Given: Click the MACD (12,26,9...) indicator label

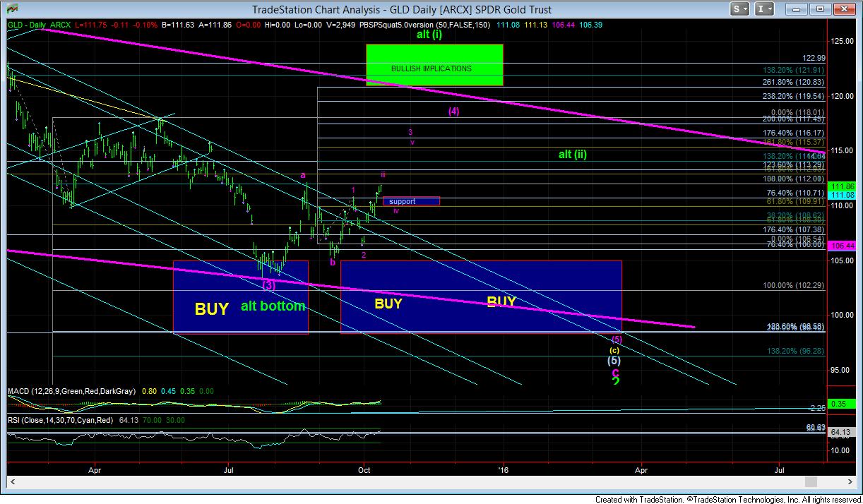Looking at the screenshot, I should point(73,391).
